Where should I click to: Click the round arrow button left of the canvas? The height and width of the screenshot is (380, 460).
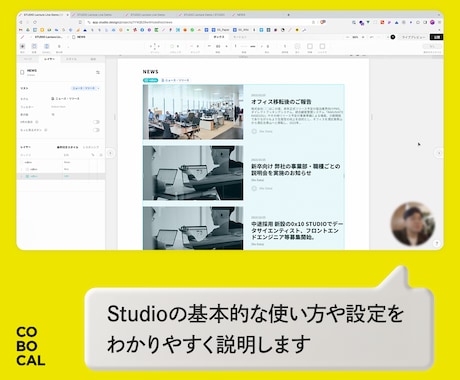111,153
